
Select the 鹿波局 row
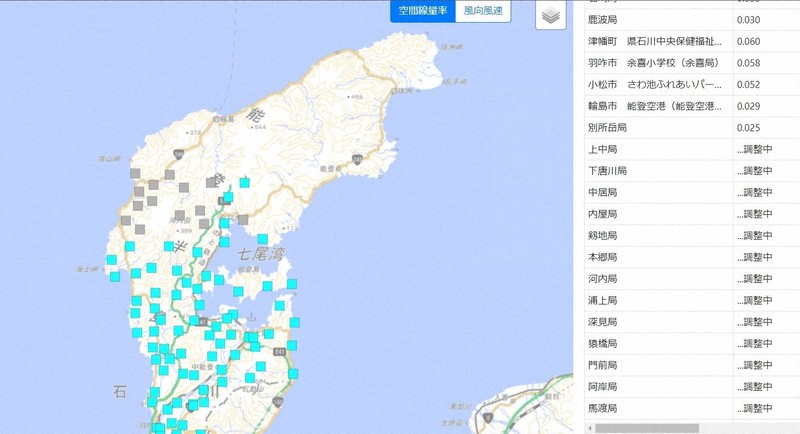point(692,20)
